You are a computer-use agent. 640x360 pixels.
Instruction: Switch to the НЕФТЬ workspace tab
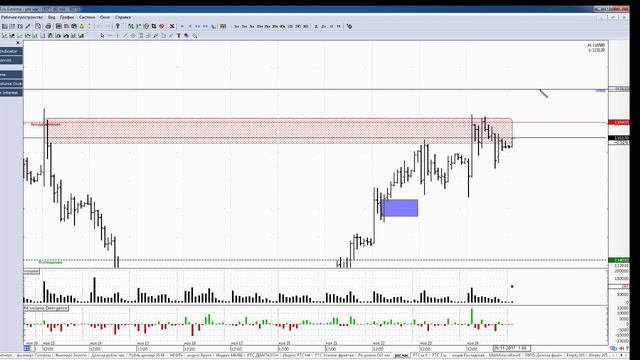176,356
